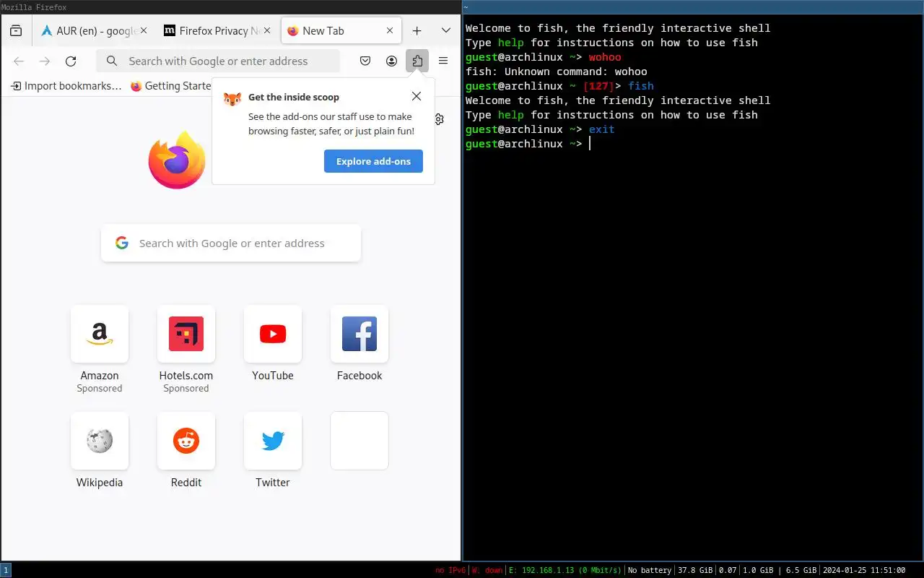
Task: Click the Explore add-ons button
Action: pos(373,161)
